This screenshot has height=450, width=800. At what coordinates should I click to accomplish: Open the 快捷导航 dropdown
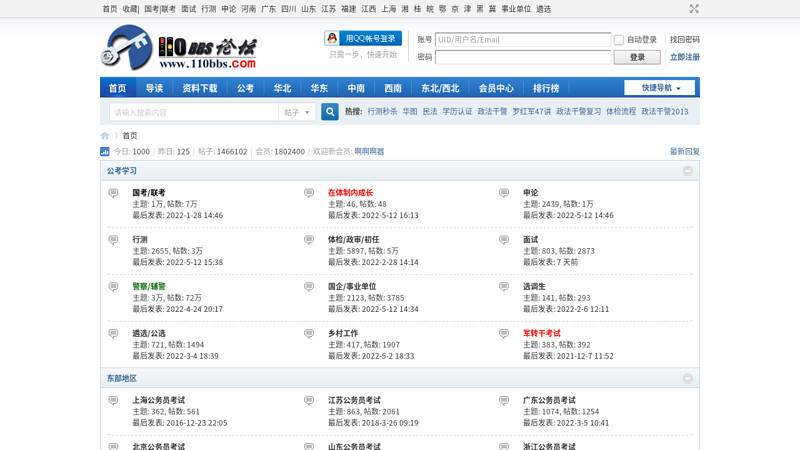(x=660, y=88)
